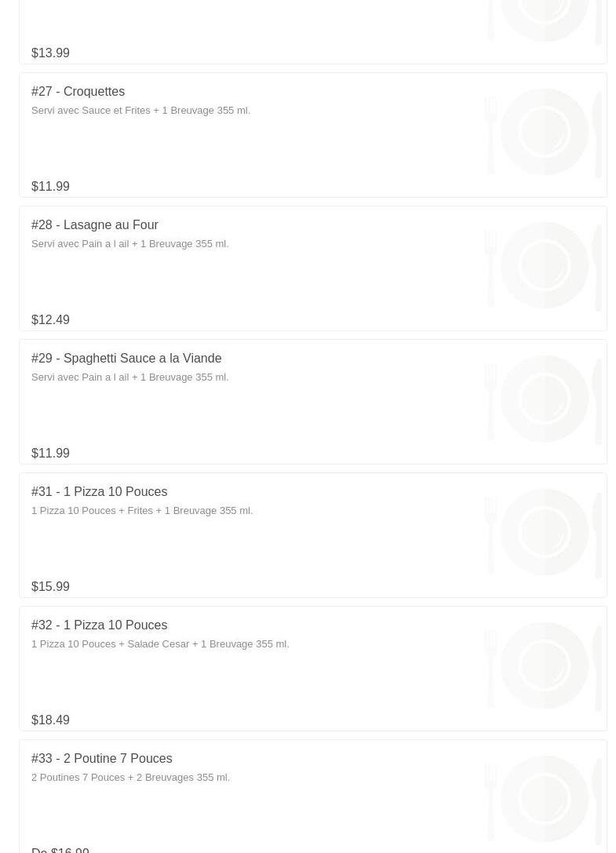
Task: Click the $18.49 price
Action: (x=50, y=720)
